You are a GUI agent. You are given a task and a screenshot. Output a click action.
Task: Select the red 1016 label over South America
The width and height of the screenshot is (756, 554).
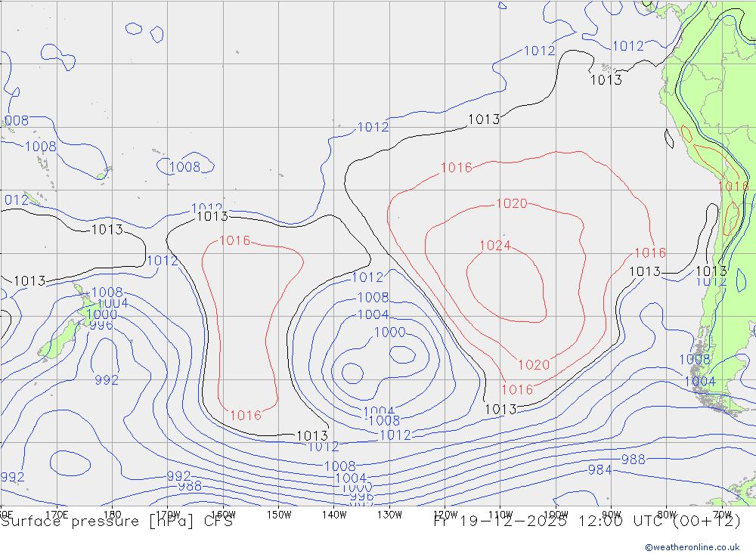733,186
